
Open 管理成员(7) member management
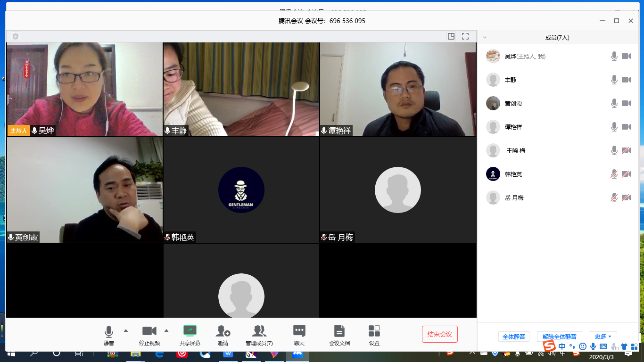coord(259,331)
